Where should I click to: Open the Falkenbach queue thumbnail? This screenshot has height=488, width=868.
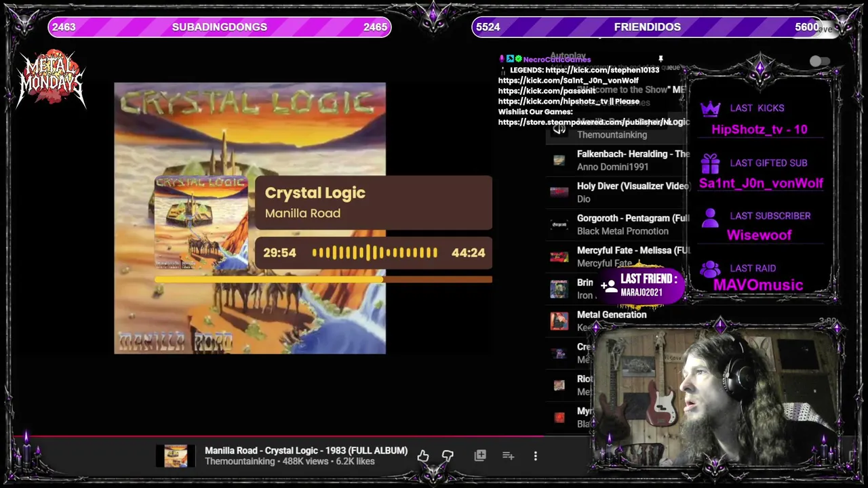point(559,161)
